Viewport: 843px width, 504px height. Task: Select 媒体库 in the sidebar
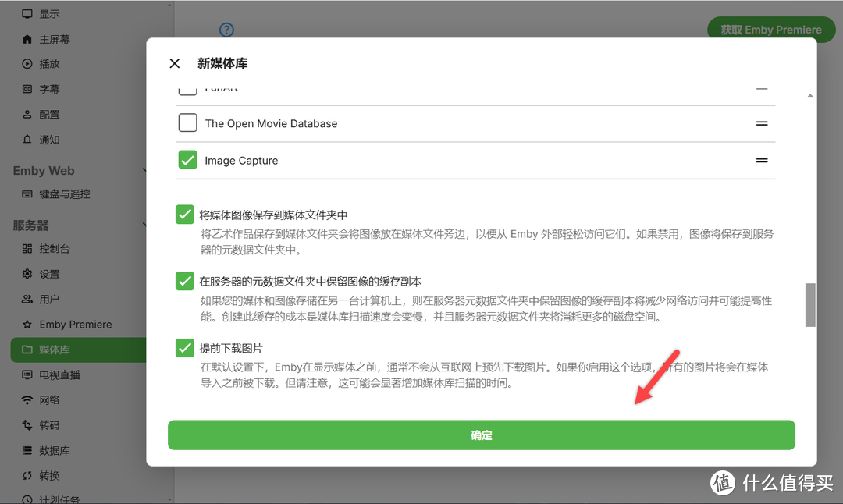coord(79,350)
